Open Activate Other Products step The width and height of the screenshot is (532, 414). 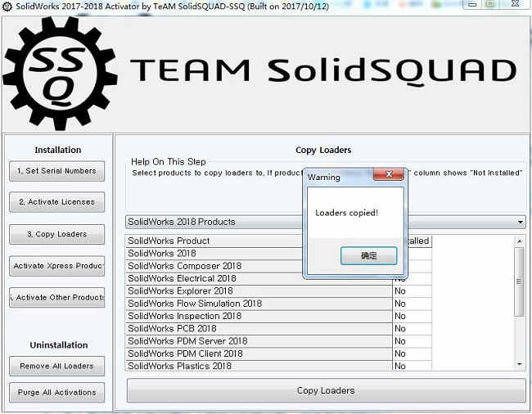click(56, 297)
